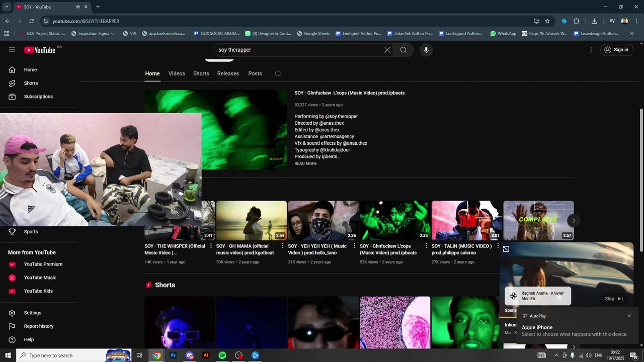Show more bookmarks with the overflow chevron
The height and width of the screenshot is (362, 644).
coord(632,34)
